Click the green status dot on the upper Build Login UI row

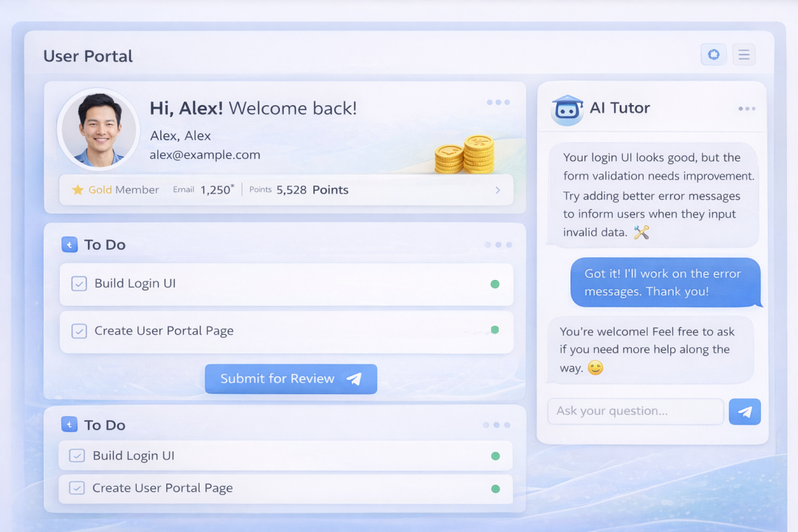[495, 284]
